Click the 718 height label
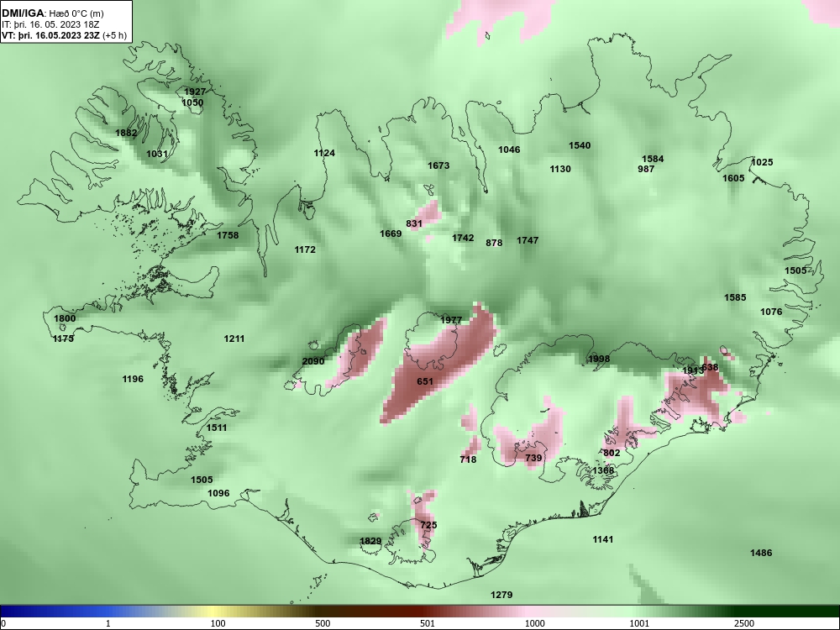 pyautogui.click(x=468, y=459)
